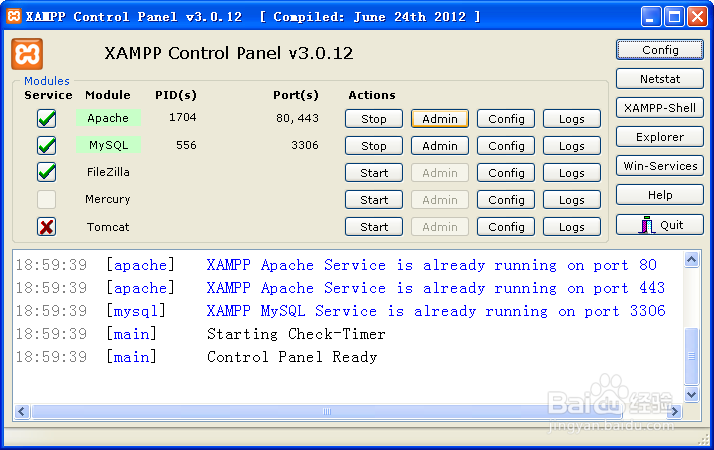
Task: Click the log scroll right arrow
Action: (674, 412)
